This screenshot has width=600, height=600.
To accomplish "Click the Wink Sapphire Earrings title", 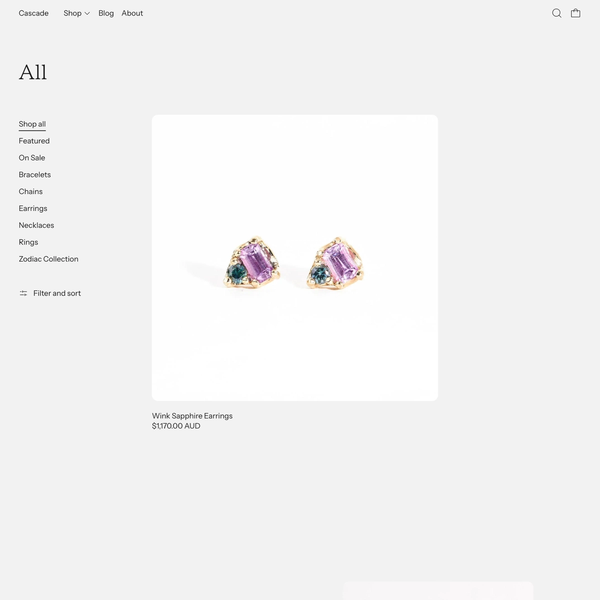I will [192, 416].
